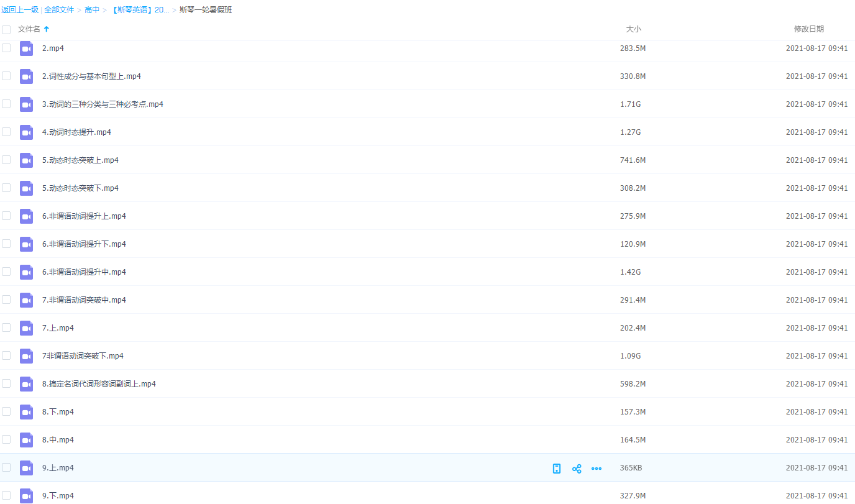Click the video icon for 7非谓语动词突破下.mp4

(x=26, y=356)
